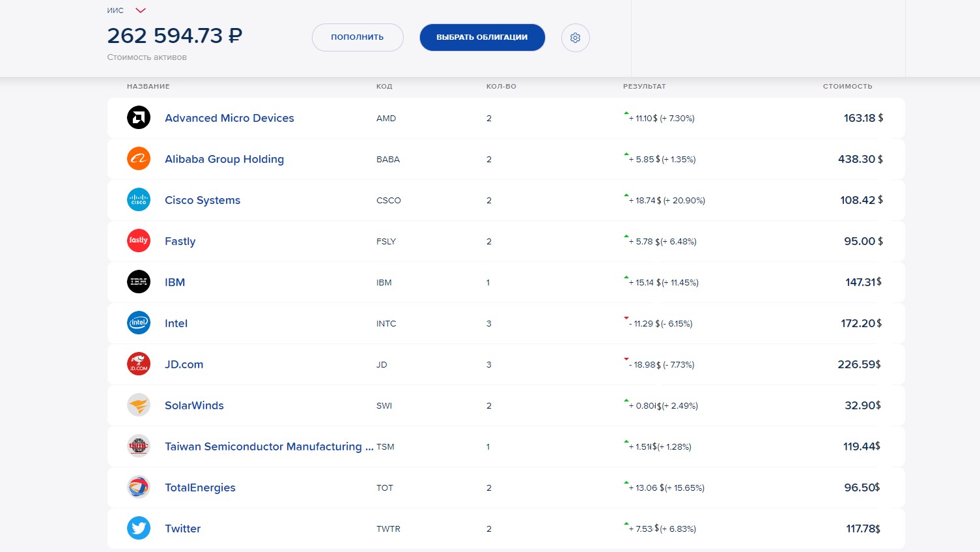
Task: Click the 147.31 $ value cell
Action: (x=863, y=282)
